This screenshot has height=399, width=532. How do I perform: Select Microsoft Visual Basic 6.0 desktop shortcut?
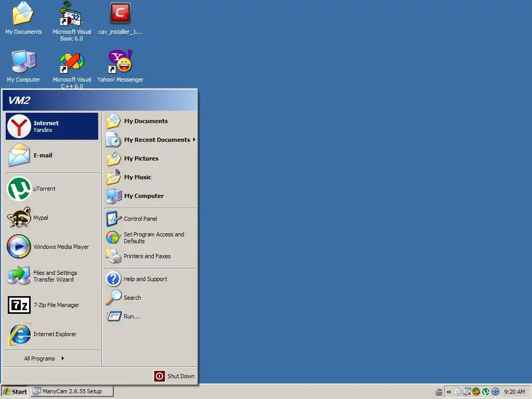[x=72, y=21]
